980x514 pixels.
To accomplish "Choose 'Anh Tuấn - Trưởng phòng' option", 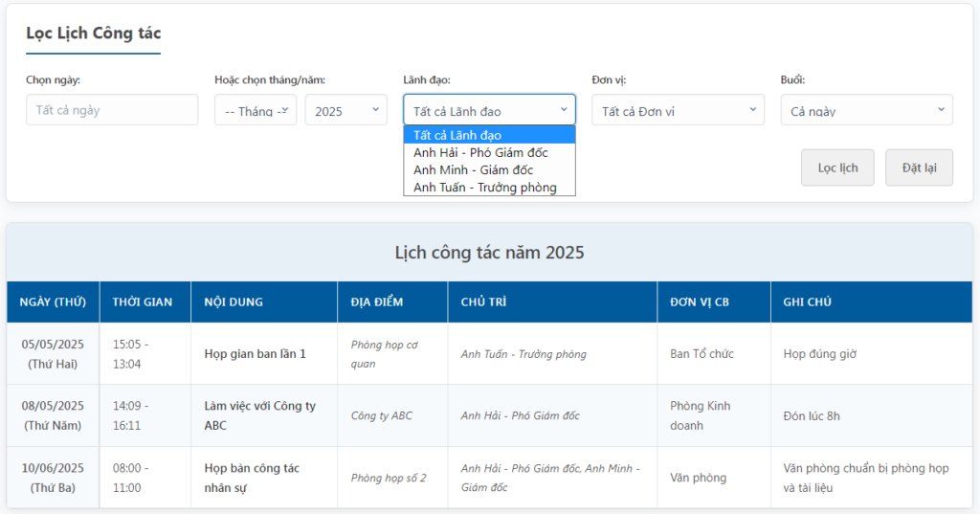I will pyautogui.click(x=489, y=188).
